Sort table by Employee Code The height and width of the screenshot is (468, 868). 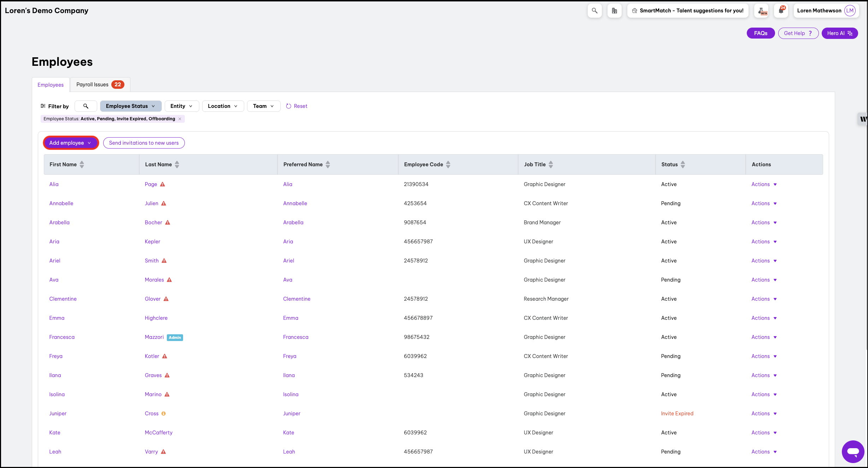pyautogui.click(x=448, y=164)
